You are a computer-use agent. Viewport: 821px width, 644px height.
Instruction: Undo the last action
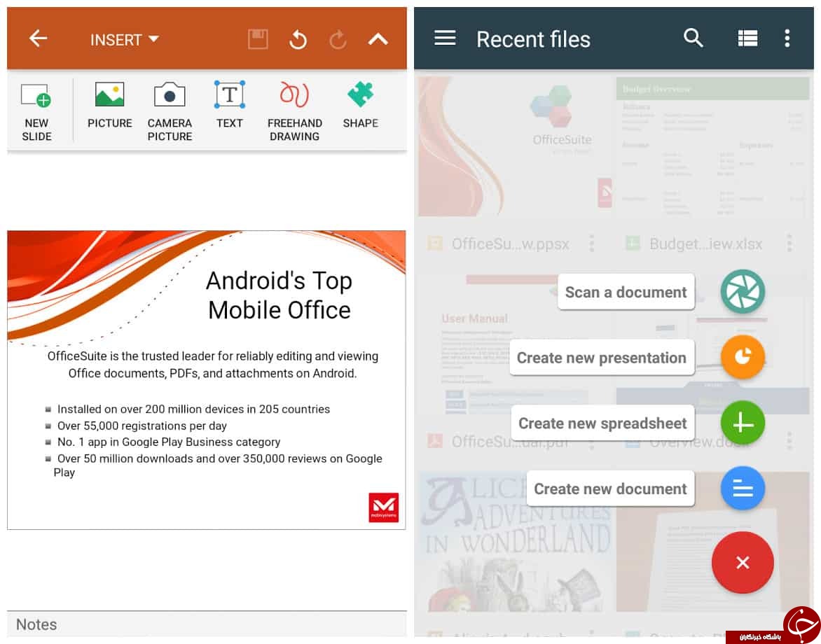click(x=298, y=39)
